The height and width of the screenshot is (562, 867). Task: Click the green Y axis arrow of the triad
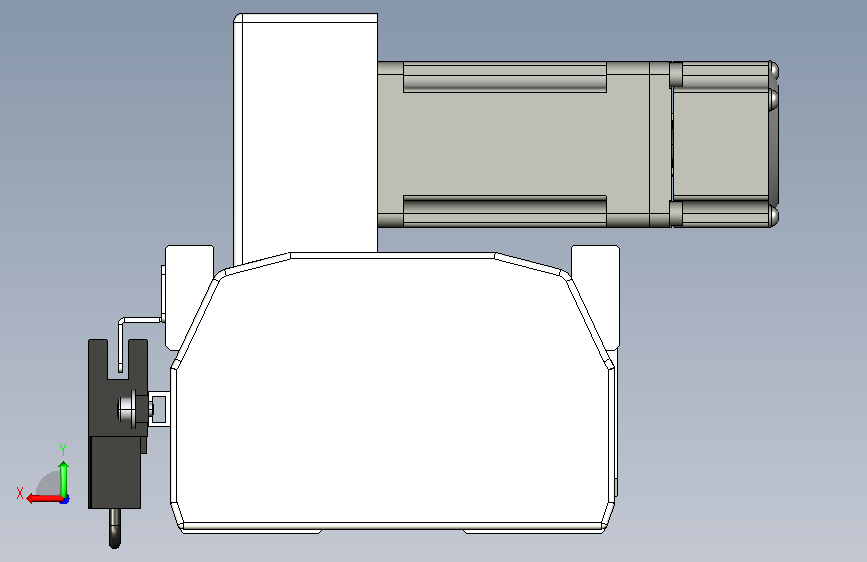click(64, 479)
